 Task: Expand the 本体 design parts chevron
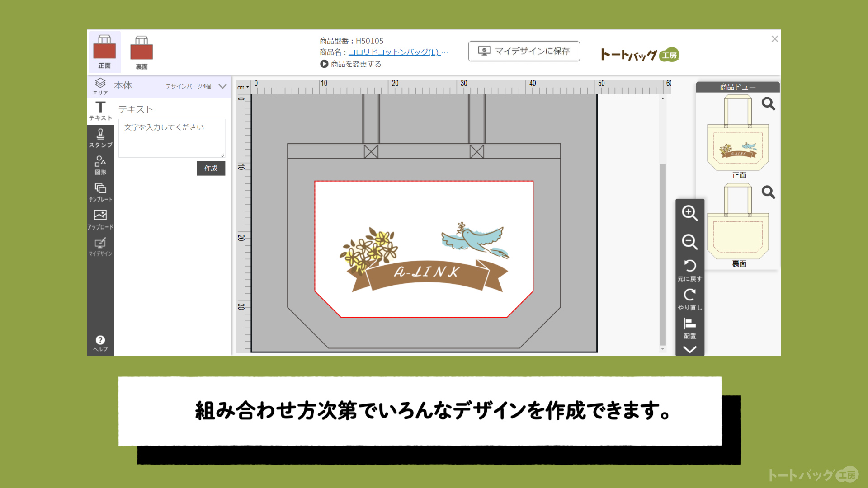[x=222, y=86]
